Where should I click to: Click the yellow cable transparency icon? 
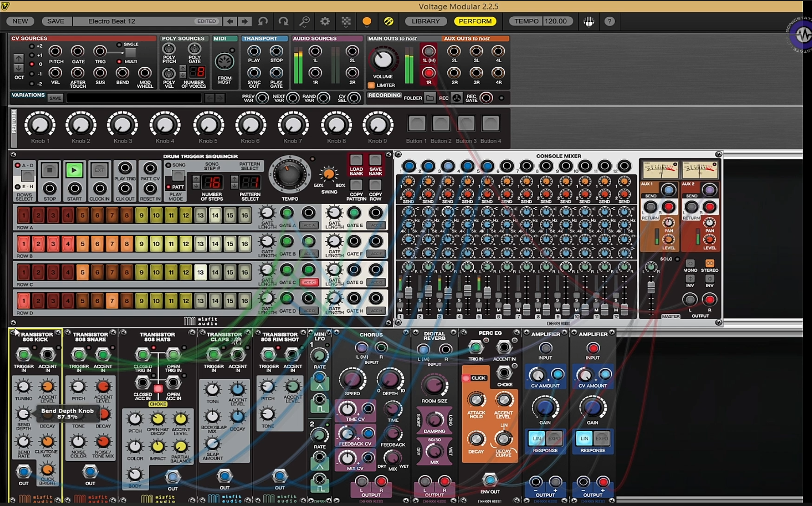point(389,21)
